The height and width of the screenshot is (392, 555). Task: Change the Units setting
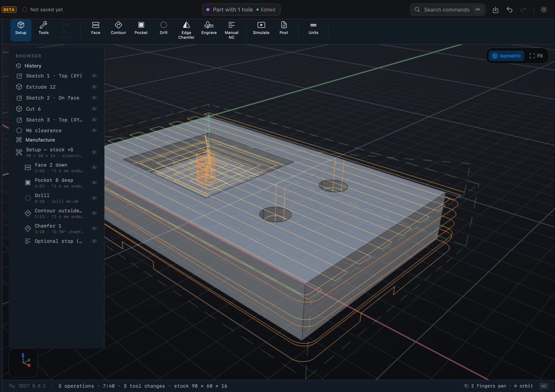(313, 28)
